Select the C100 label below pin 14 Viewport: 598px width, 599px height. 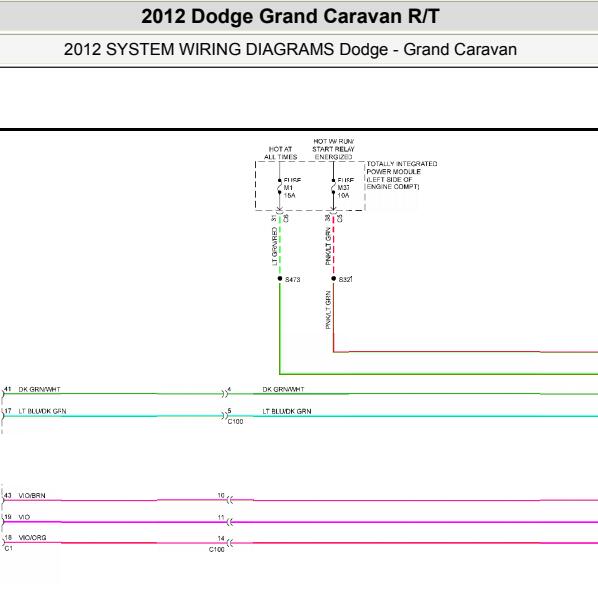pos(217,549)
